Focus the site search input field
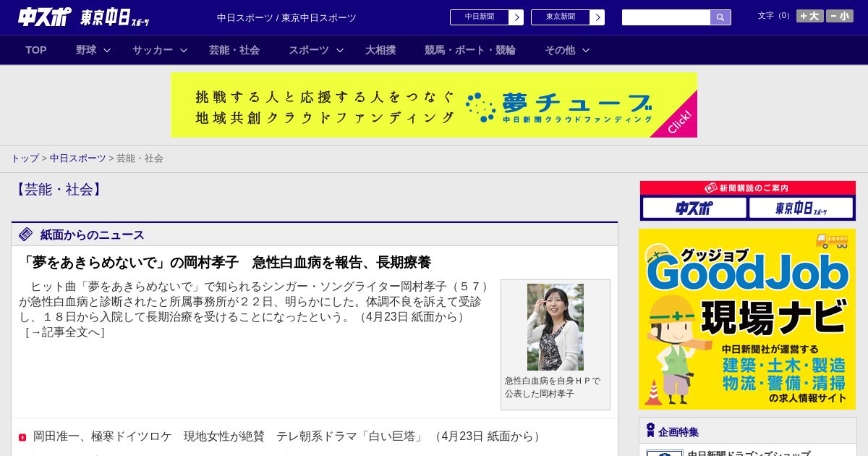The width and height of the screenshot is (868, 456). coord(666,17)
